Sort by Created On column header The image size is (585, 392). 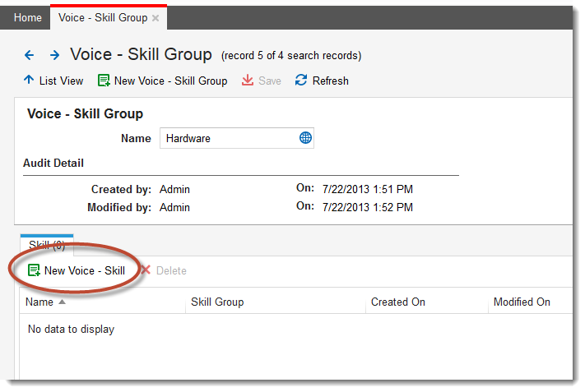pos(398,302)
